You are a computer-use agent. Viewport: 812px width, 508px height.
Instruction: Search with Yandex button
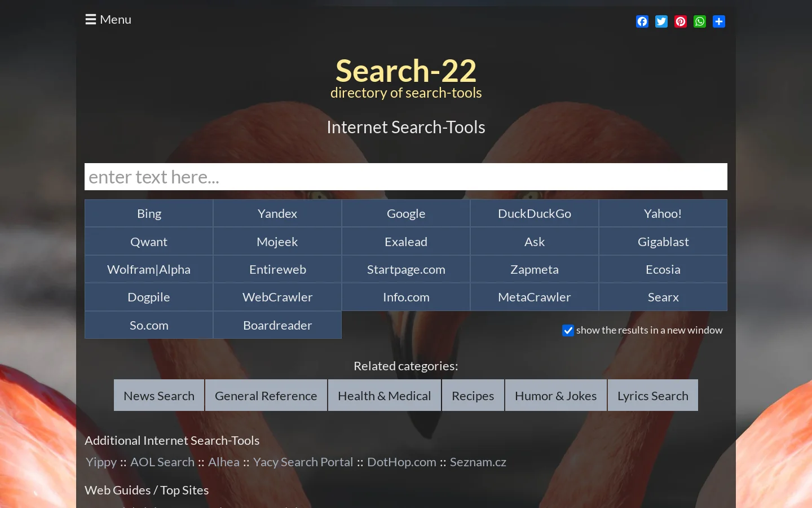coord(277,213)
